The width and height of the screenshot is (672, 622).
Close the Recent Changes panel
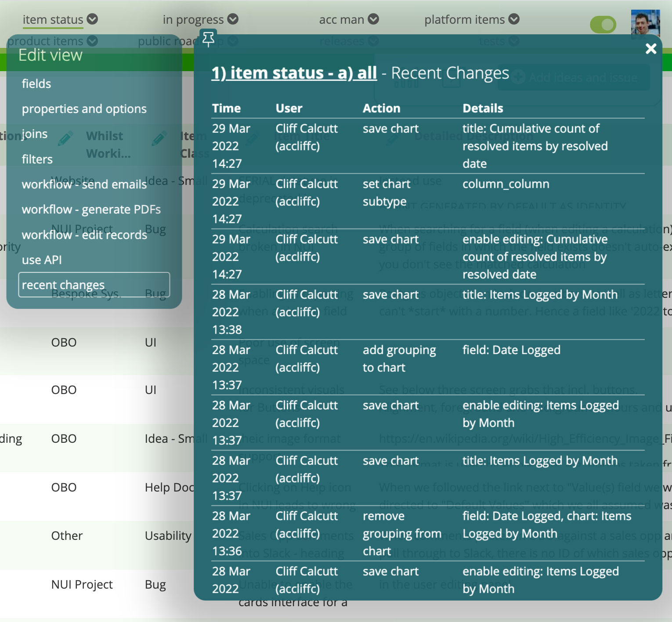click(x=651, y=49)
